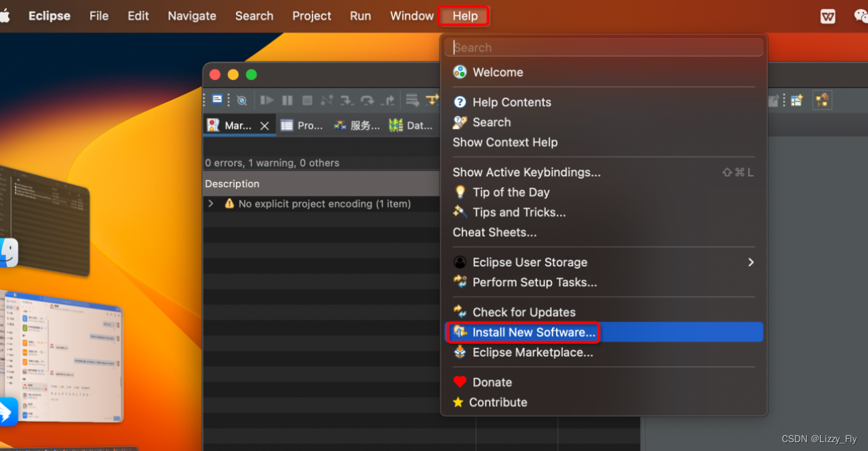Click the Disconnect toolbar icon
This screenshot has width=868, height=451.
click(x=327, y=100)
